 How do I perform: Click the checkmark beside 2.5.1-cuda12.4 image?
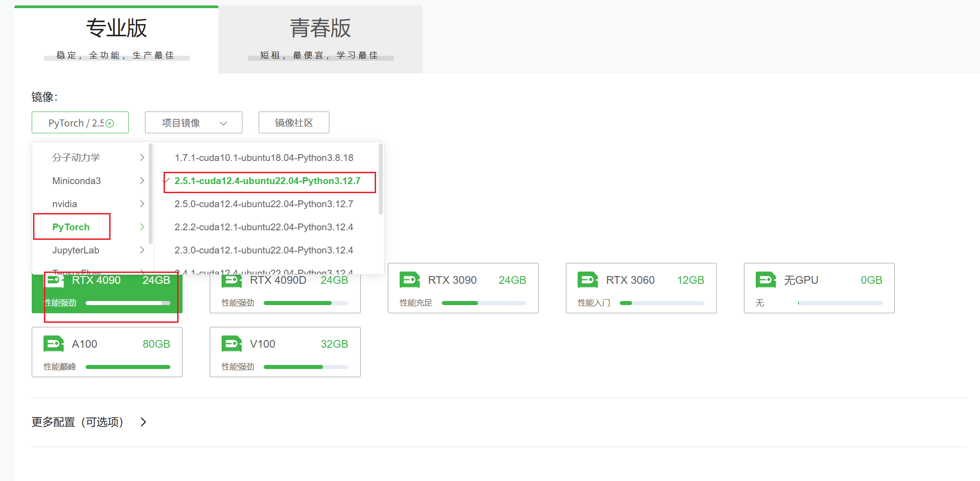[x=166, y=181]
